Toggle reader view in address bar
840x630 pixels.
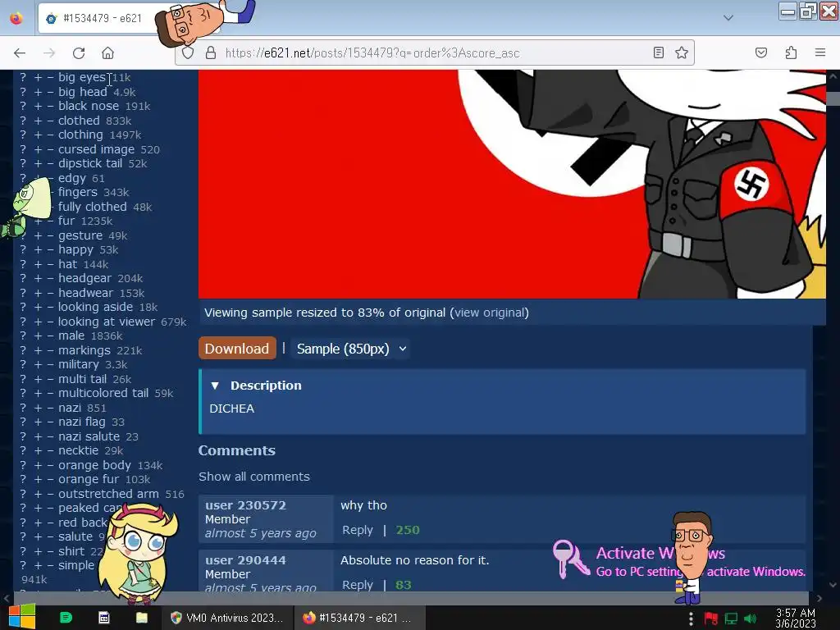coord(659,52)
